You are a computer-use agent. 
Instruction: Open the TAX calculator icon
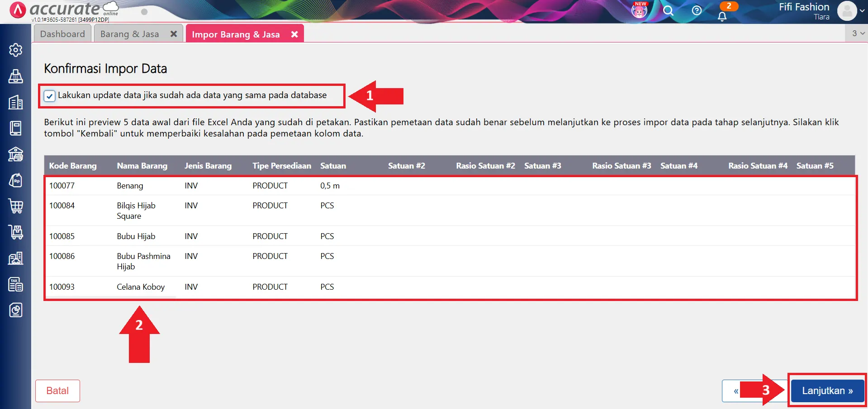pos(15,284)
